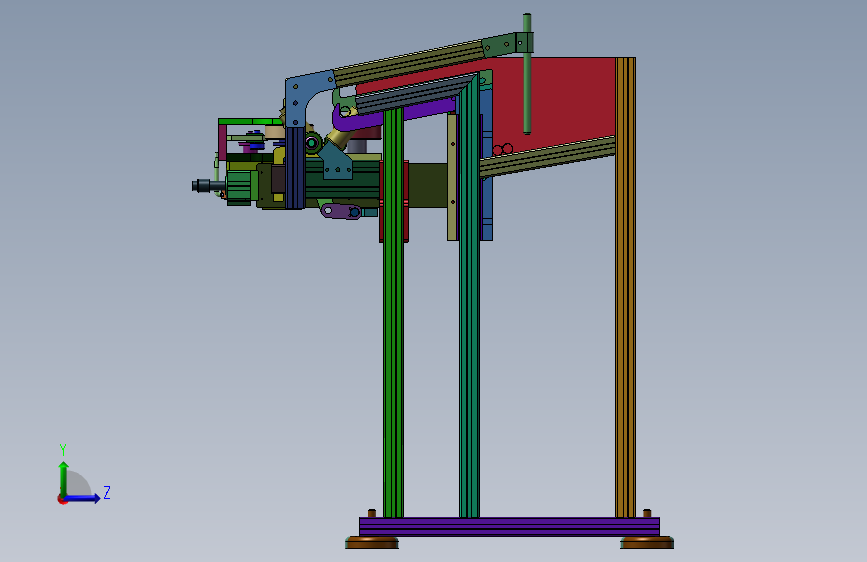Click the red X axis dot at triad origin

pyautogui.click(x=61, y=500)
